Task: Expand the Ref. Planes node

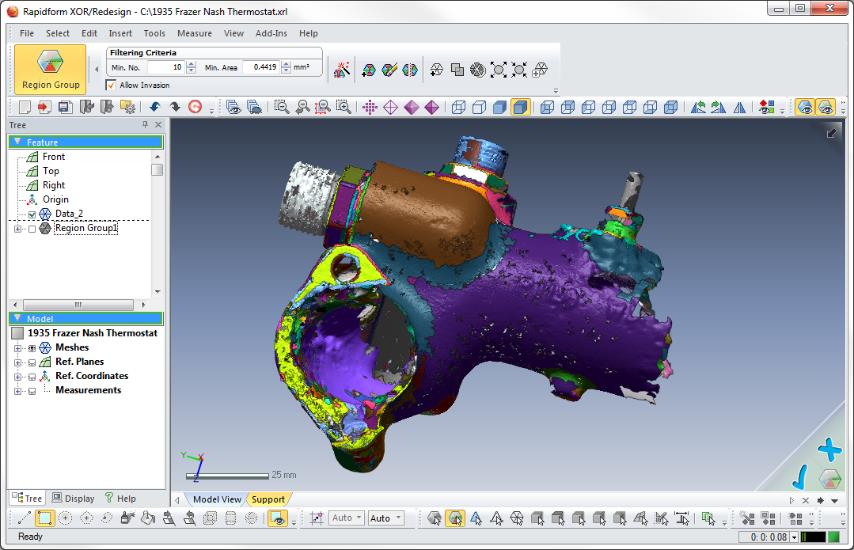Action: click(18, 362)
